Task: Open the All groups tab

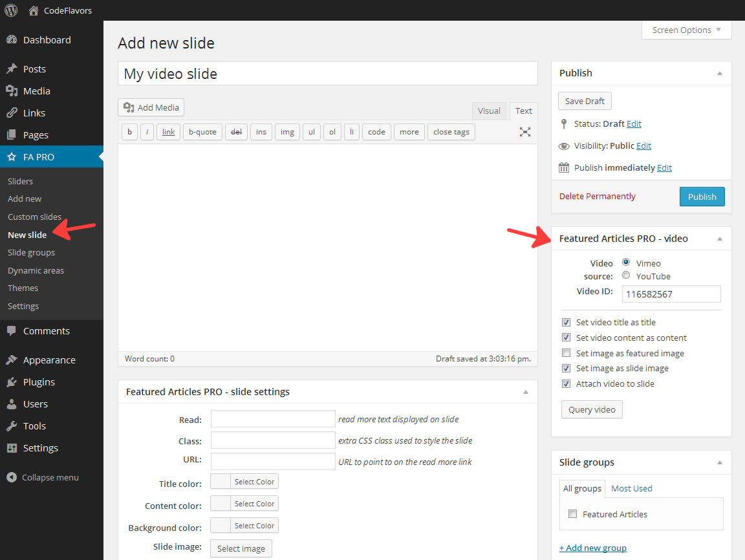Action: click(582, 489)
